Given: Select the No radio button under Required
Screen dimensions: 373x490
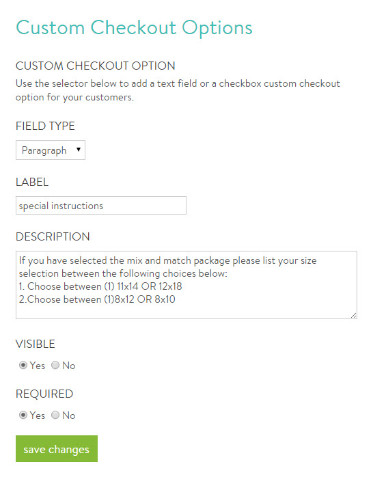Looking at the screenshot, I should click(x=55, y=415).
